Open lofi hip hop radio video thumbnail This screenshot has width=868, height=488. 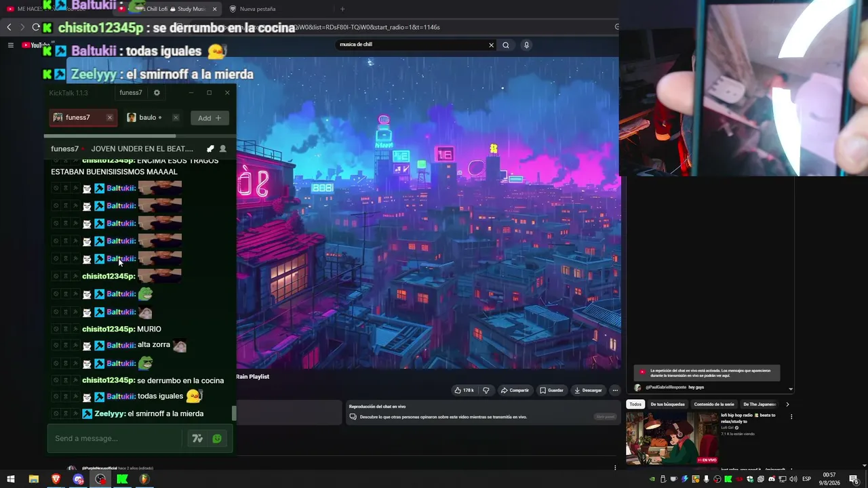point(672,438)
